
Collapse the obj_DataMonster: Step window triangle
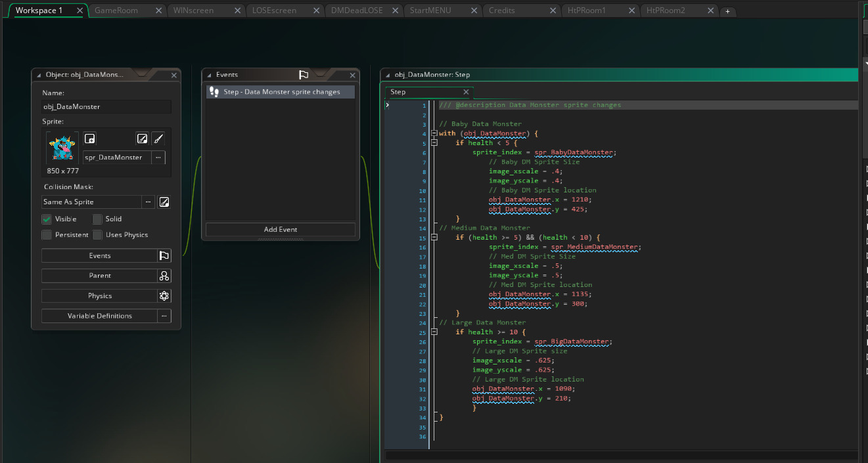point(388,75)
